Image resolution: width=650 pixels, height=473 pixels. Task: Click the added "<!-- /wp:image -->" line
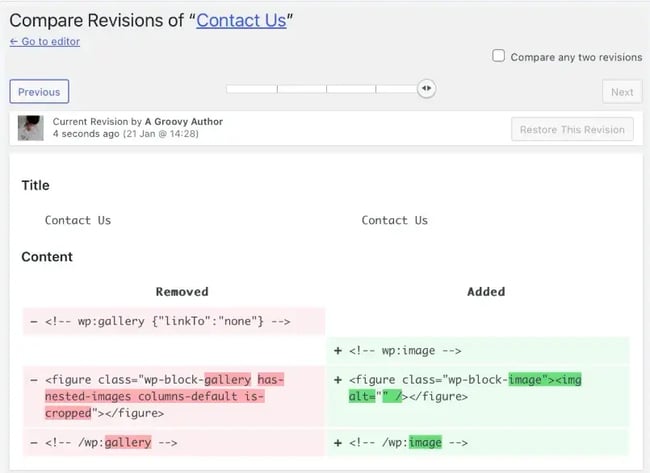click(x=478, y=442)
